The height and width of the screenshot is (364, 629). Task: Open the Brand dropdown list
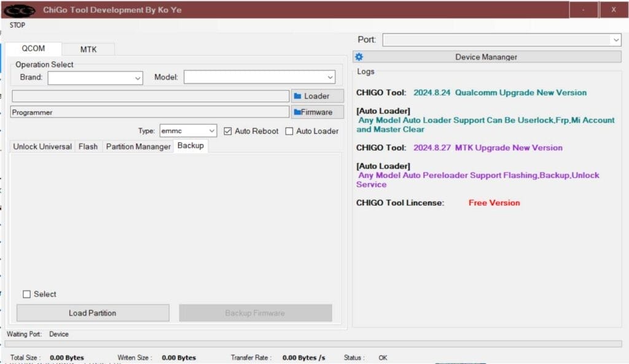[x=138, y=78]
